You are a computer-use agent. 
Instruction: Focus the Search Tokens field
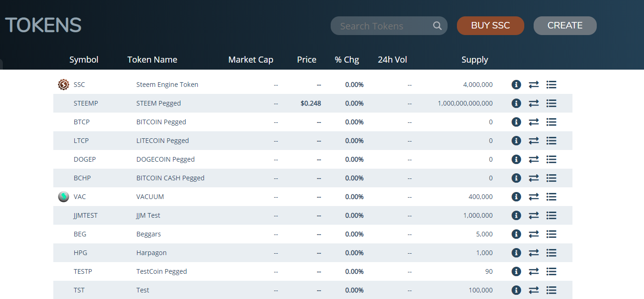(x=389, y=26)
